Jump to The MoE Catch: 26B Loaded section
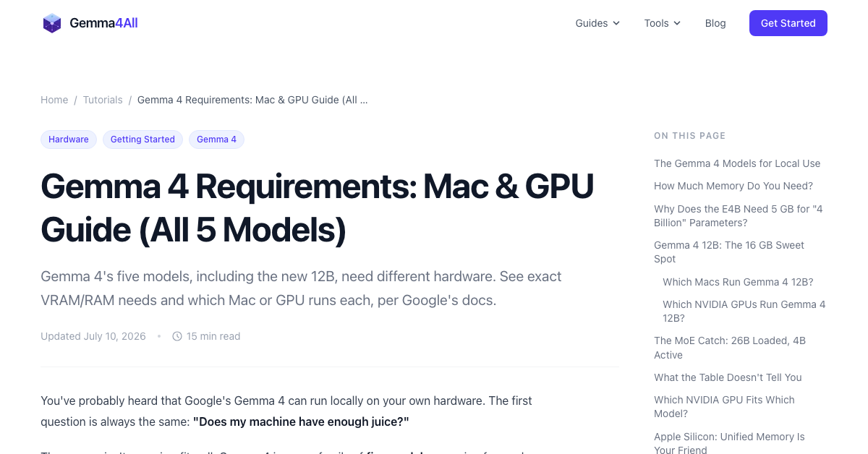The height and width of the screenshot is (454, 868). [x=730, y=348]
